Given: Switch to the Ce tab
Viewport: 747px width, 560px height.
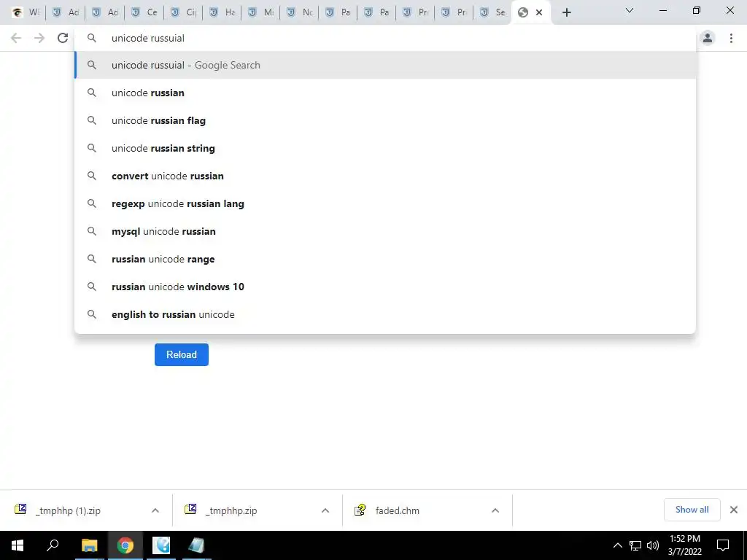Looking at the screenshot, I should click(145, 12).
